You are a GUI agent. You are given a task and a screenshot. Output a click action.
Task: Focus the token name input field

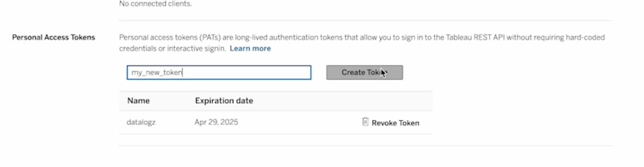(x=219, y=72)
